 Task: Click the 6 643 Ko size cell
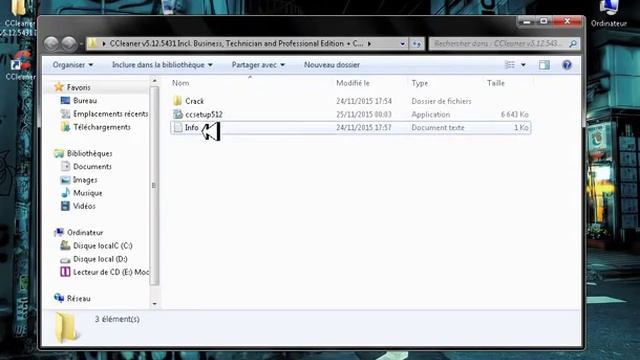tap(514, 114)
